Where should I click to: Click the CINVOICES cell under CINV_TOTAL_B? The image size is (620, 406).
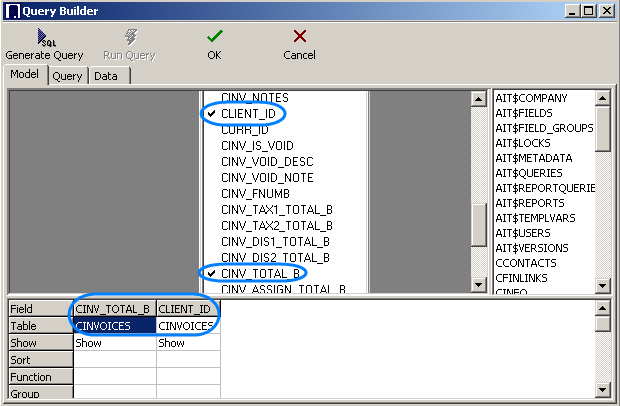pos(115,326)
